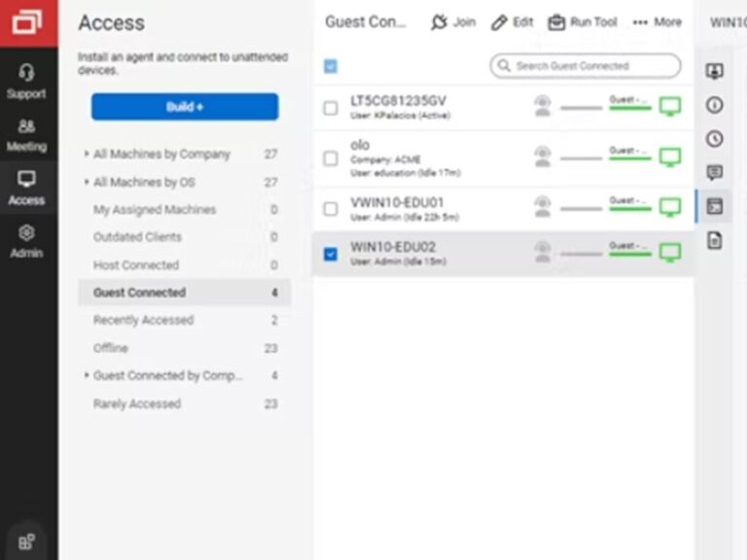Screen dimensions: 747x560
Task: Select the olo session name
Action: [360, 145]
